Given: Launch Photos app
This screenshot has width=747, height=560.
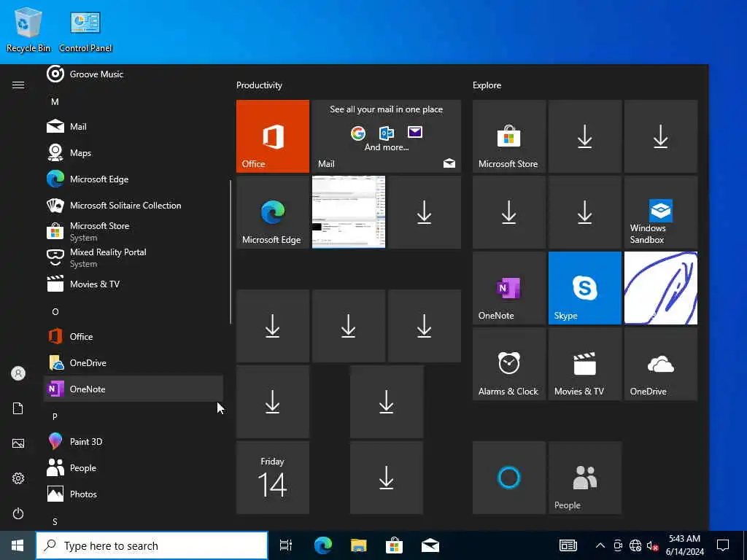Looking at the screenshot, I should (133, 494).
